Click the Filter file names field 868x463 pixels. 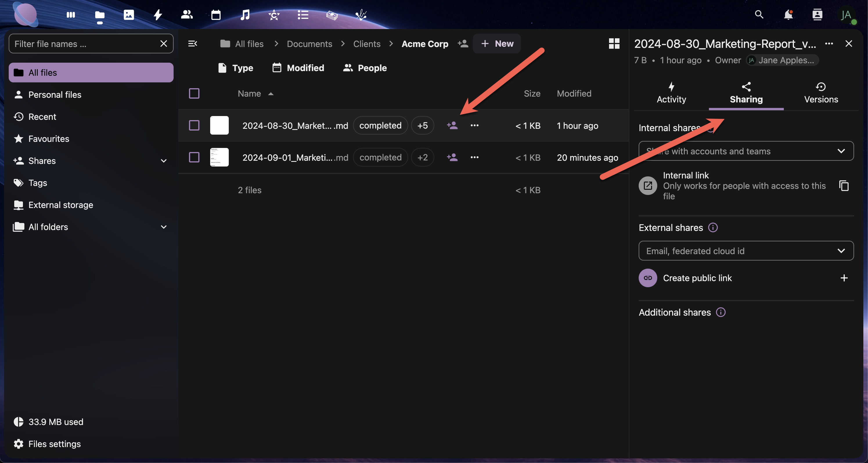point(84,44)
